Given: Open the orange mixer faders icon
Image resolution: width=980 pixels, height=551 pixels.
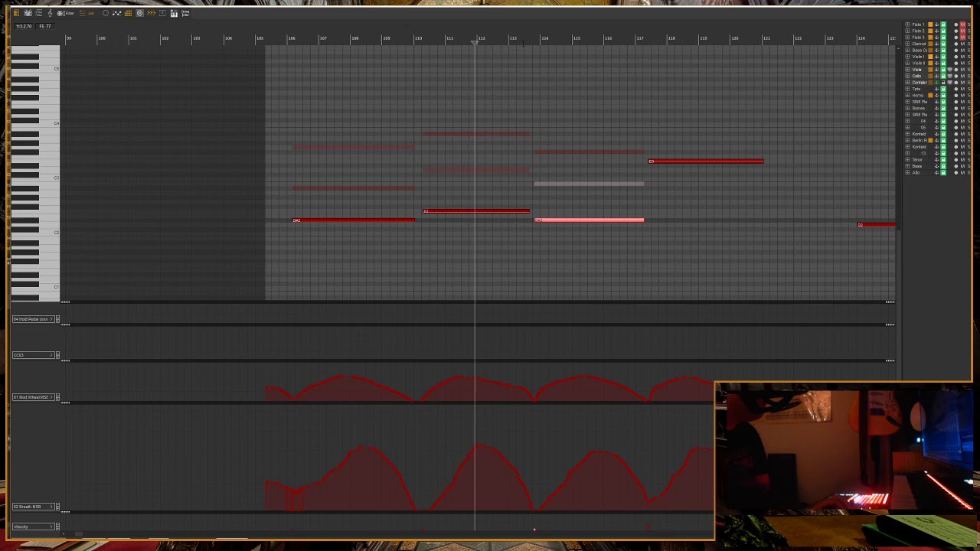Looking at the screenshot, I should (x=151, y=13).
